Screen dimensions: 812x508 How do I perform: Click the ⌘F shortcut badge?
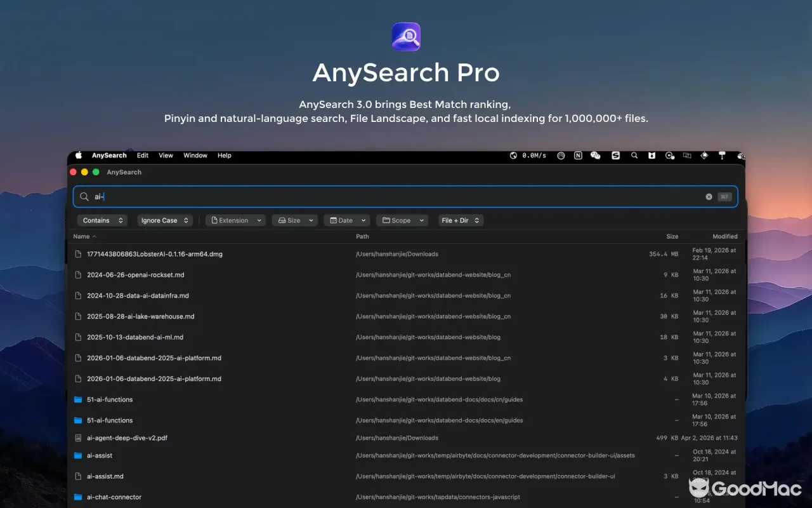pos(724,197)
